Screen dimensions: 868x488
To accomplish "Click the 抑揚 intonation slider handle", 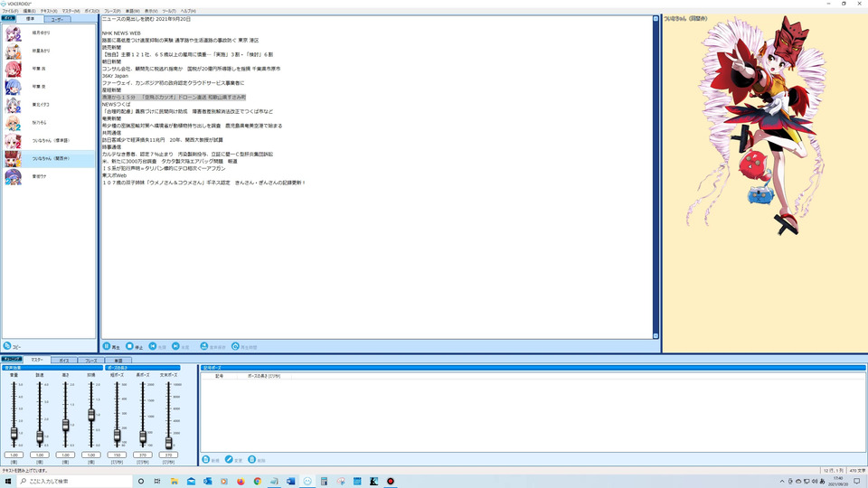I will [x=91, y=415].
